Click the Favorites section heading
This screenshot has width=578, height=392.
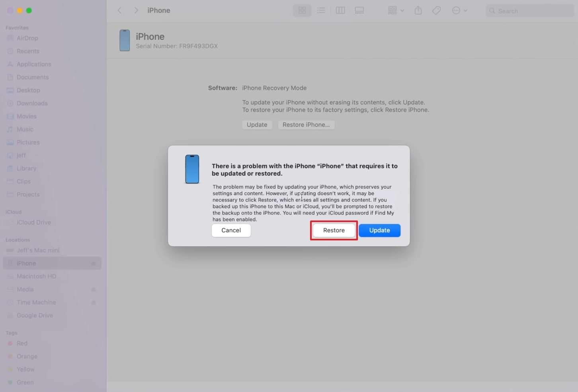point(17,28)
